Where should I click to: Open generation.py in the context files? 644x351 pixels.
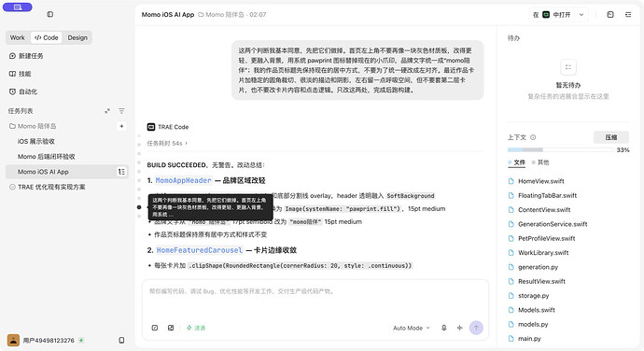click(538, 267)
